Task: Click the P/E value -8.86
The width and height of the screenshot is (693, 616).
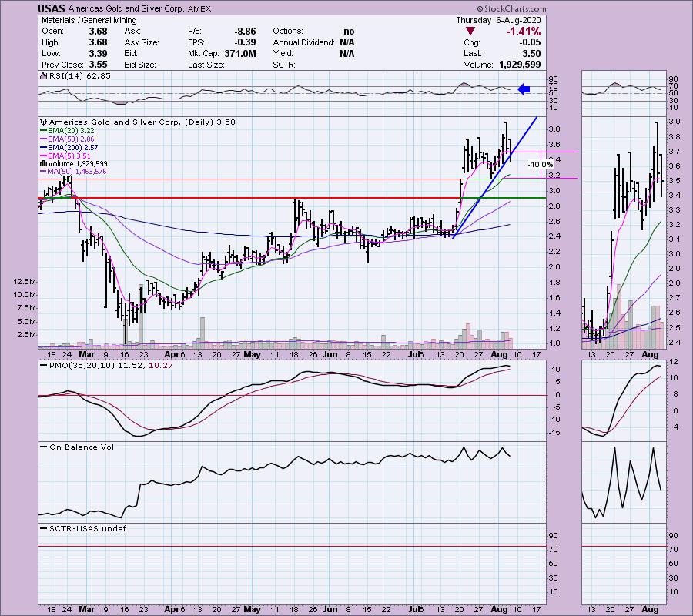Action: (x=245, y=32)
